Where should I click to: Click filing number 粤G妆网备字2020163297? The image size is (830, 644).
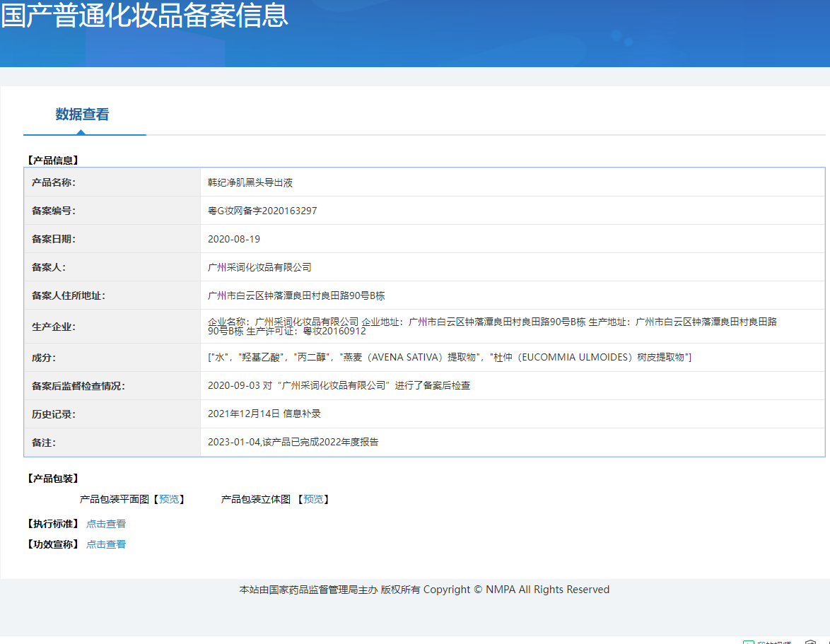pyautogui.click(x=262, y=211)
